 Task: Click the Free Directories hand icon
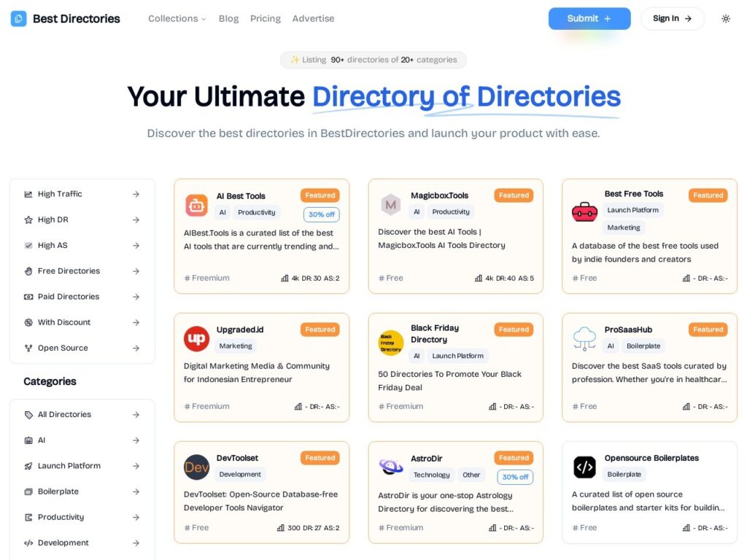point(28,271)
